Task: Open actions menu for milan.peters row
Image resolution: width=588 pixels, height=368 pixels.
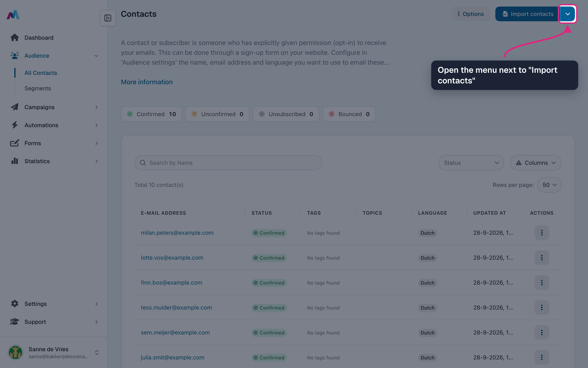Action: pyautogui.click(x=542, y=233)
